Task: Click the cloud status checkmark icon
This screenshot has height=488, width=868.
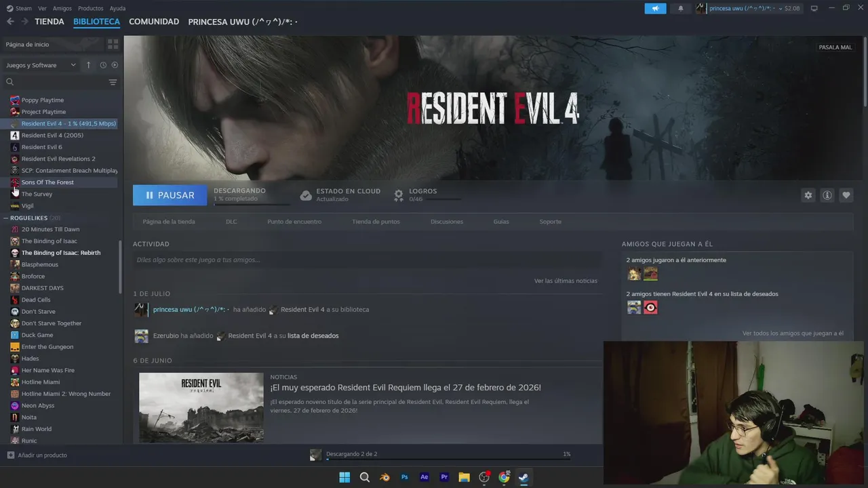Action: (x=306, y=195)
